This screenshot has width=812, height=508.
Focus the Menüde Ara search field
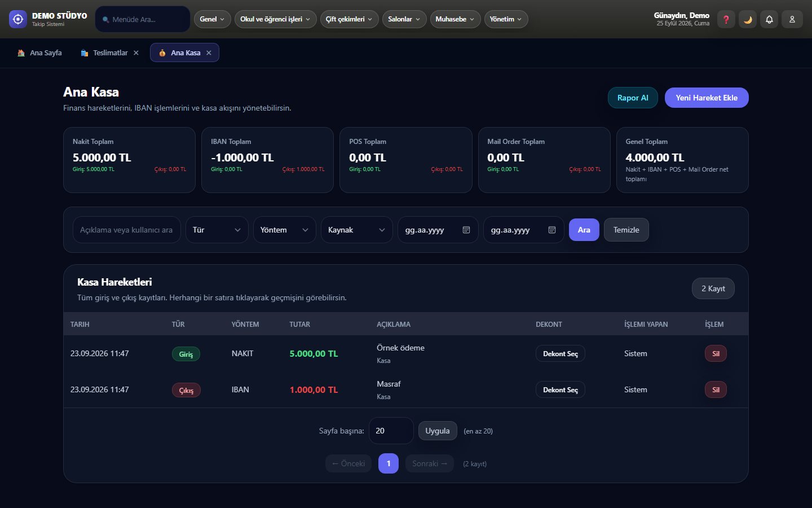pos(143,19)
